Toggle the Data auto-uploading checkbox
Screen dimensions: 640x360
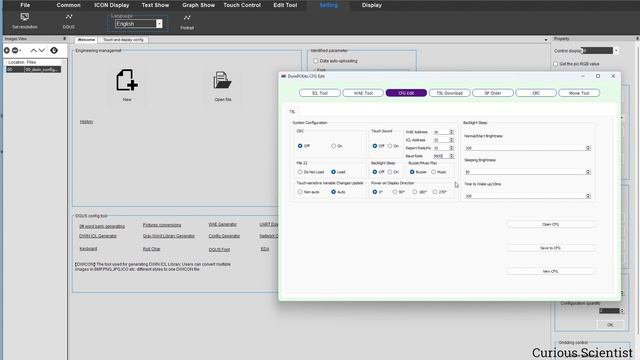[316, 61]
